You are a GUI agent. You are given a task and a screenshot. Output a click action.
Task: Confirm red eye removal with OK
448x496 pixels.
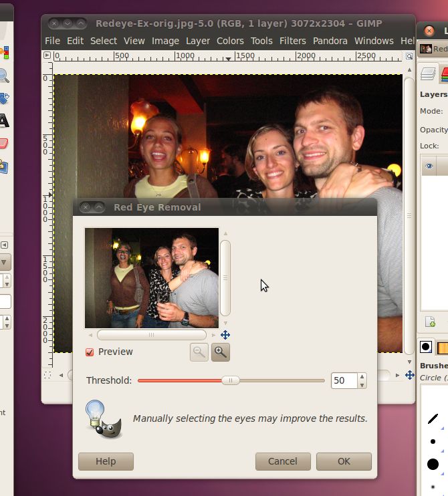coord(344,461)
